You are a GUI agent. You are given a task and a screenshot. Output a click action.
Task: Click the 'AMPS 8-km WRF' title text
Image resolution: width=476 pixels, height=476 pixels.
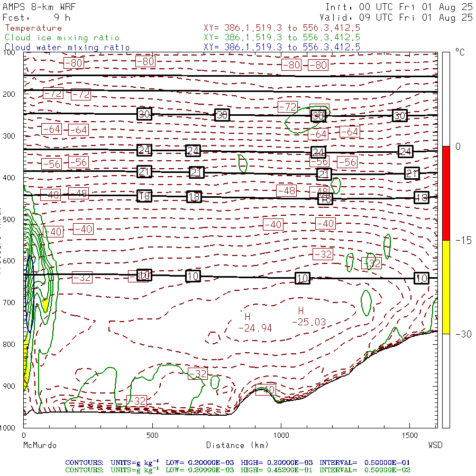[39, 7]
